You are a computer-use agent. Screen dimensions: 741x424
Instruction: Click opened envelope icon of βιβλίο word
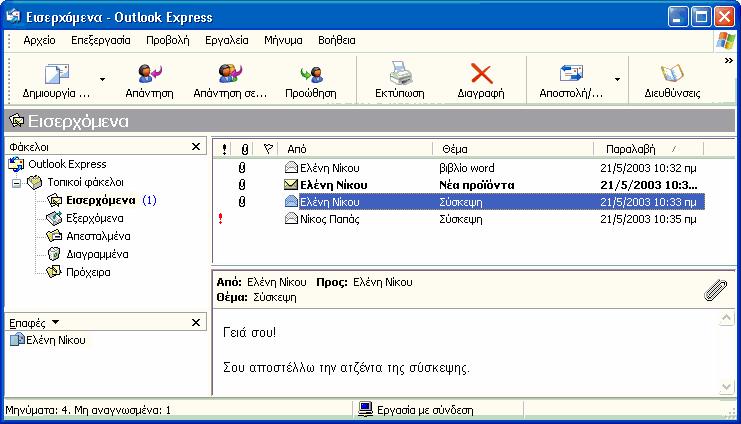[x=291, y=167]
